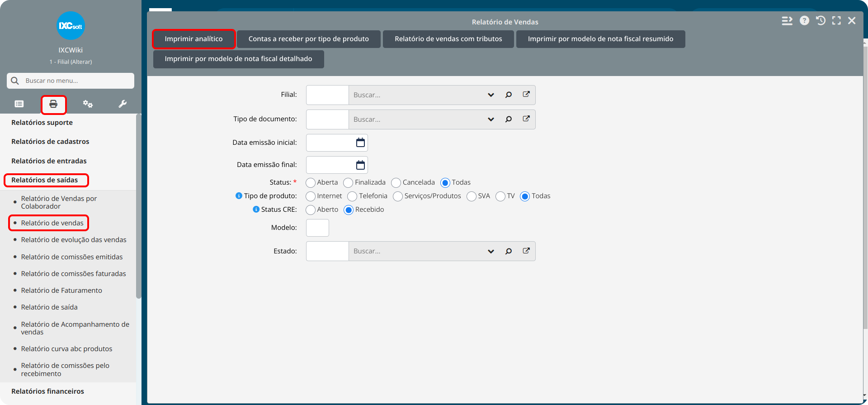868x405 pixels.
Task: Open Relatório de Vendas por Colaborador
Action: coord(59,202)
